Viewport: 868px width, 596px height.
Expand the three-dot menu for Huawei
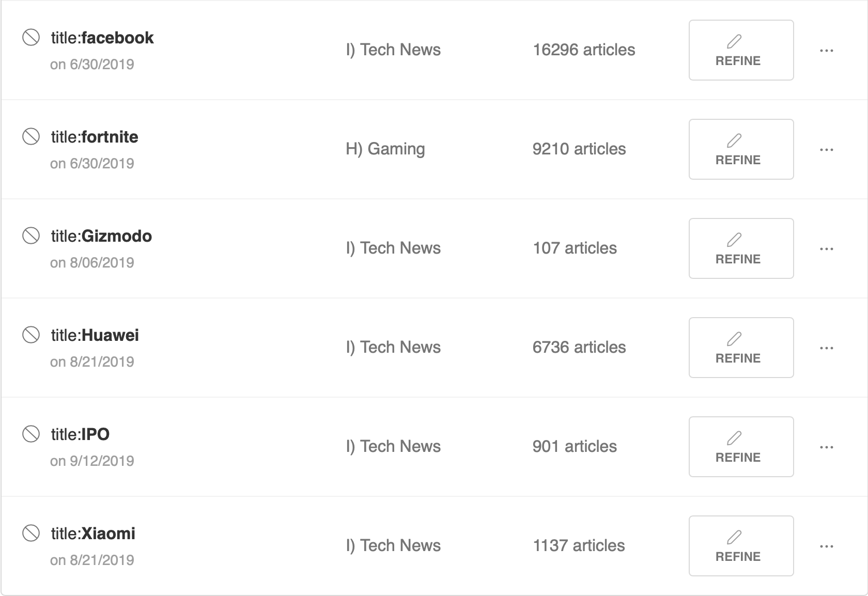(826, 348)
